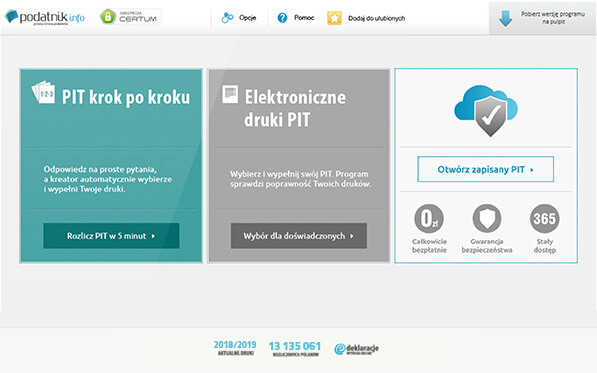Click the 365 constant access icon
Viewport: 597px width, 373px height.
tap(544, 218)
